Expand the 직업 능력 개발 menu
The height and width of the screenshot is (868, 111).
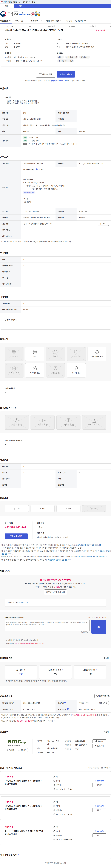click(x=54, y=21)
